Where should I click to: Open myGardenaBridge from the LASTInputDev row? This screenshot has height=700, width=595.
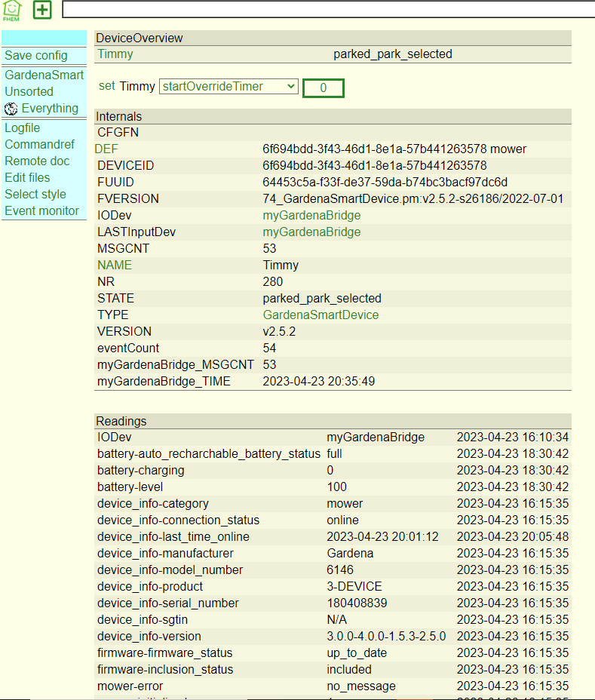[311, 232]
